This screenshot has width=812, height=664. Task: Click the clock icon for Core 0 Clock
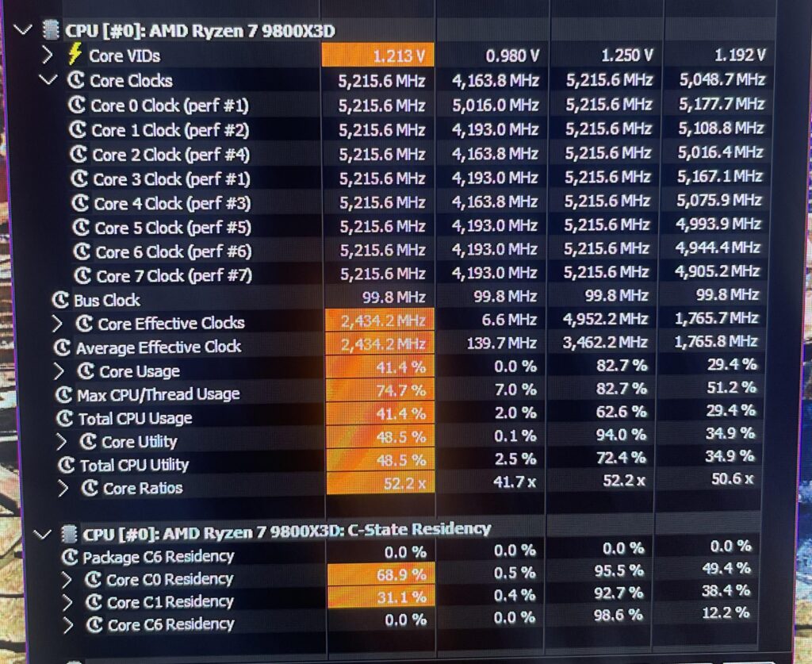point(77,105)
